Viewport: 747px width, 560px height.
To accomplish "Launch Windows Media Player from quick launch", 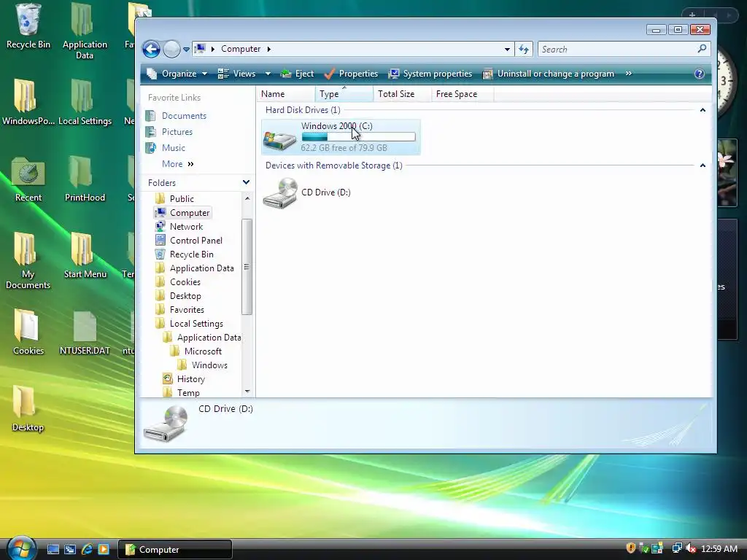I will 104,550.
